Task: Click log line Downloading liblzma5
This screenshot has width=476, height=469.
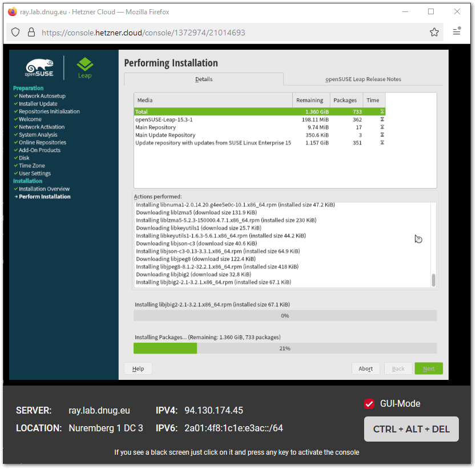Action: click(196, 213)
